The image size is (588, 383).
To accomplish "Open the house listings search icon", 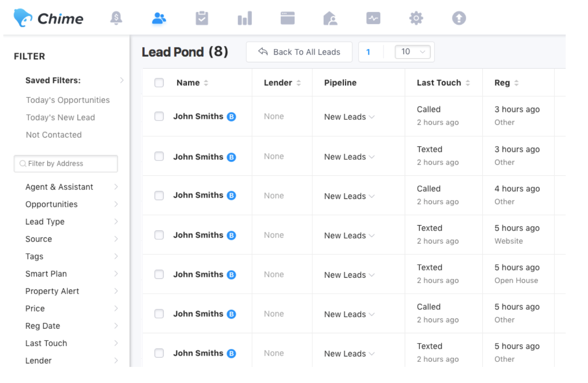I will 330,18.
